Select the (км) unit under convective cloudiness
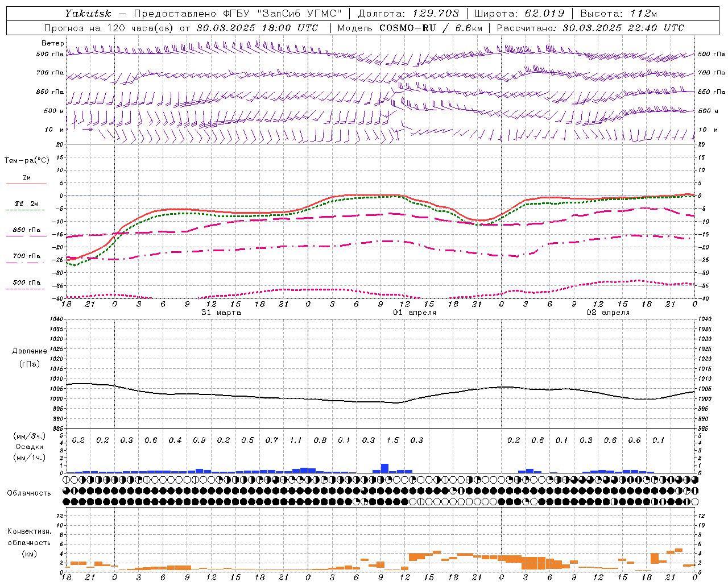 tap(30, 554)
